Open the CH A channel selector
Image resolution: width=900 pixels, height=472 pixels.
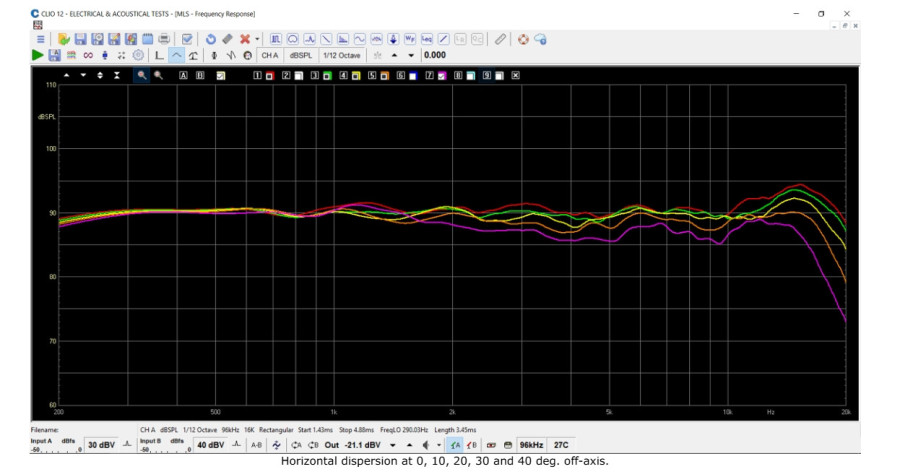click(x=270, y=55)
